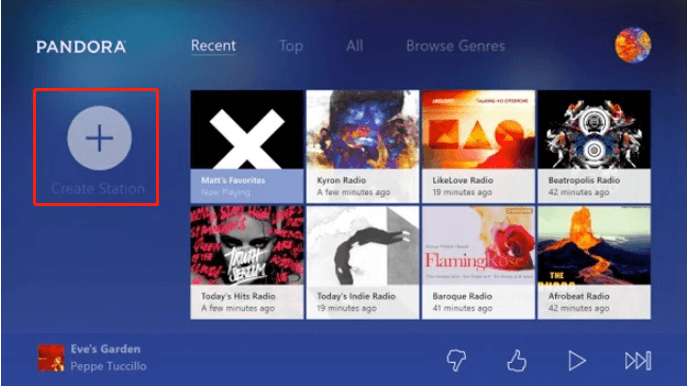Switch to the Top tab
The height and width of the screenshot is (387, 688).
pyautogui.click(x=291, y=46)
